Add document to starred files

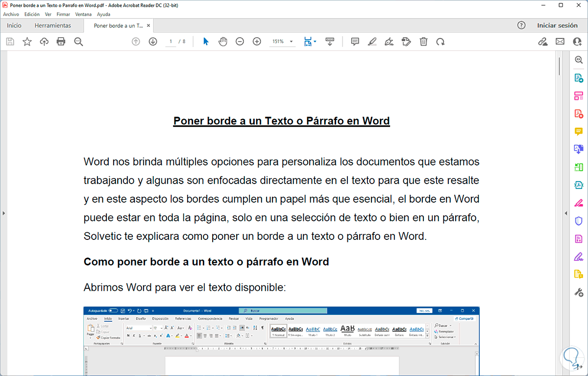click(27, 42)
